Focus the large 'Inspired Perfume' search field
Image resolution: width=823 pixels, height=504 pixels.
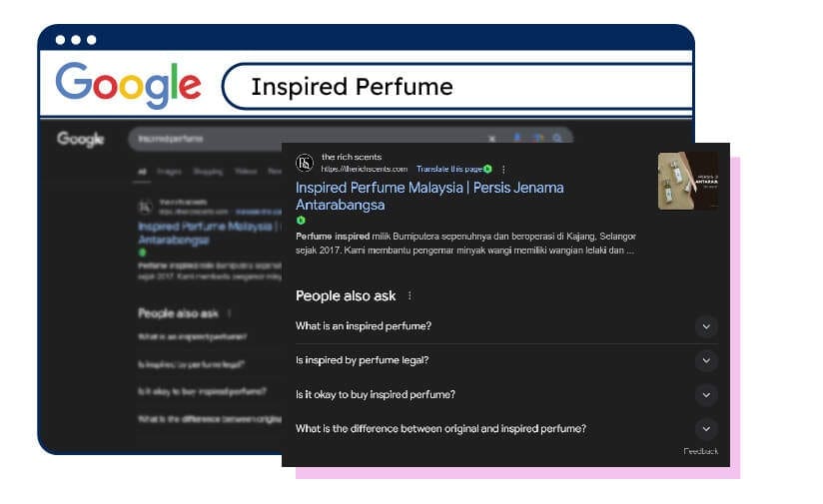click(457, 87)
